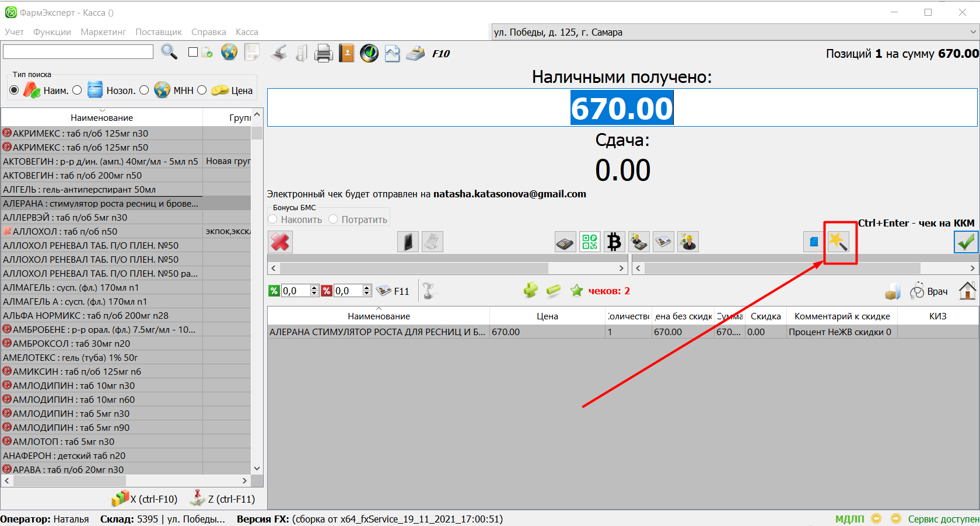This screenshot has height=526, width=980.
Task: Click the house icon near Врач
Action: (x=967, y=291)
